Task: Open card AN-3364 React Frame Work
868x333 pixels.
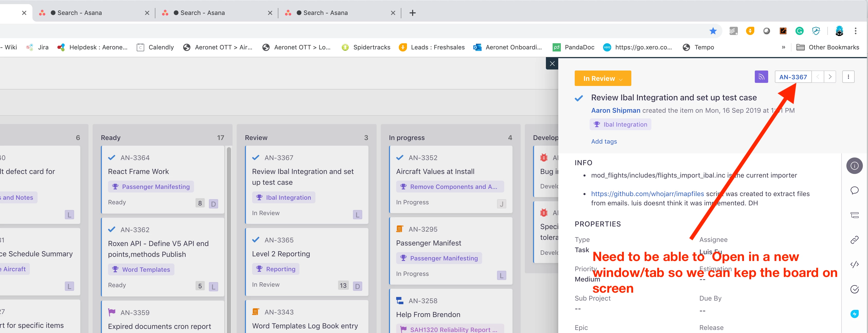Action: 163,179
